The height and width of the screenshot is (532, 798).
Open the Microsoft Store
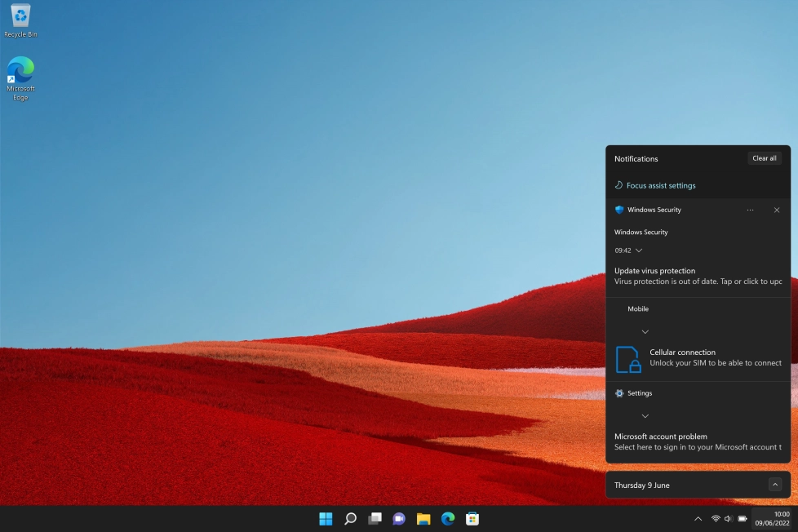[x=472, y=518]
